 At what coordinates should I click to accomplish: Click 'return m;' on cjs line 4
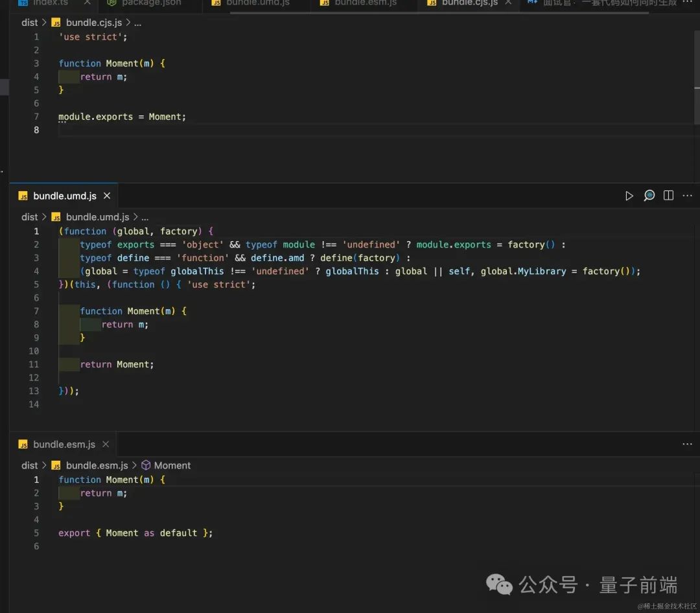[104, 77]
